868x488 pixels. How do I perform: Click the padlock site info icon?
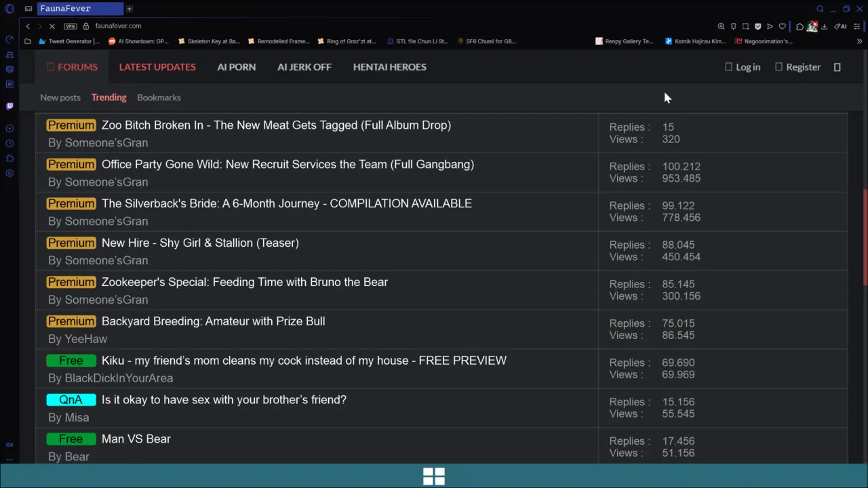click(86, 26)
